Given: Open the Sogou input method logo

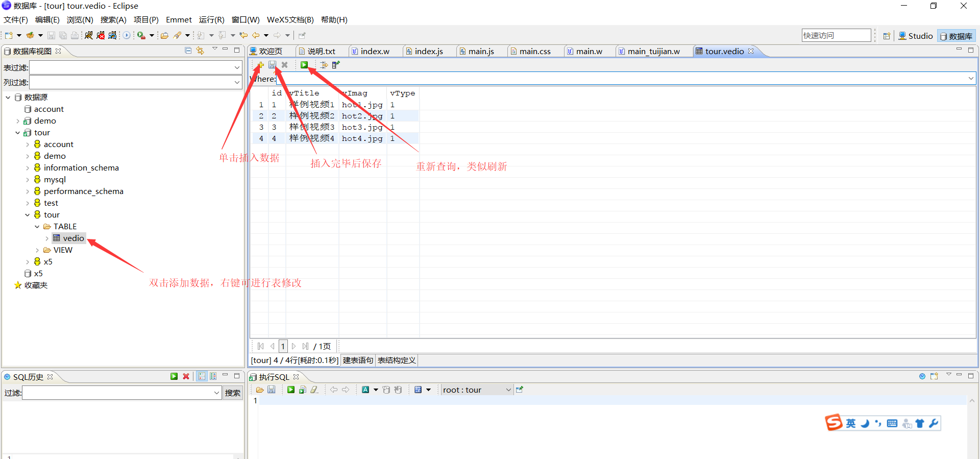Looking at the screenshot, I should point(834,423).
